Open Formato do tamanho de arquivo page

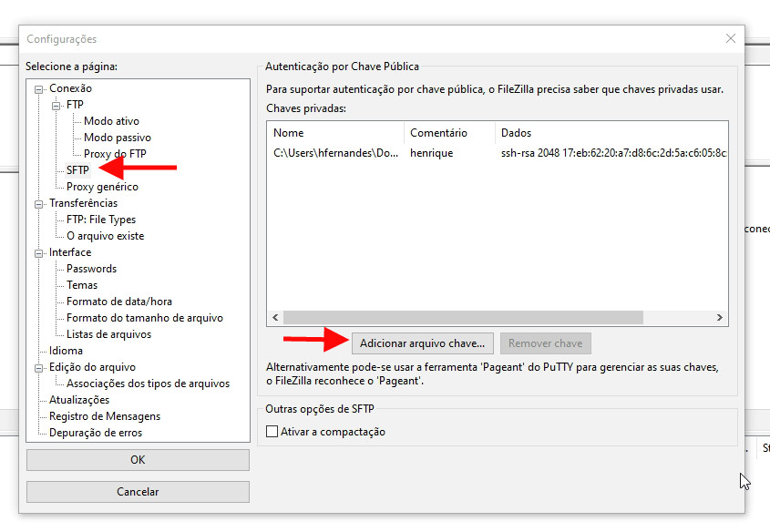[145, 318]
